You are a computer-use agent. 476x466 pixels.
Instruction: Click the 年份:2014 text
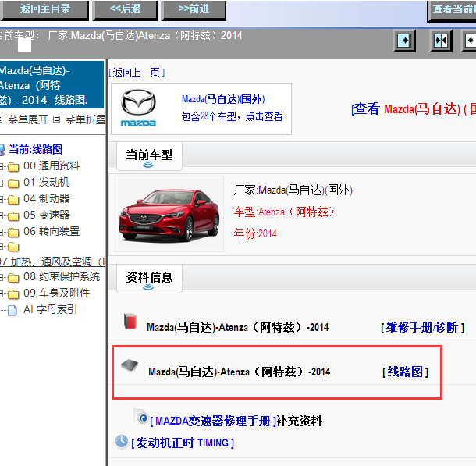click(255, 233)
